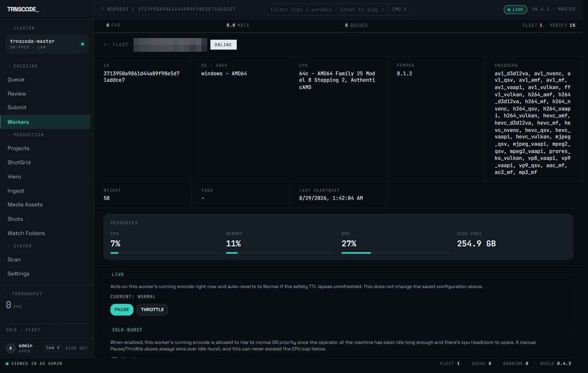Click the DISK FREE value 254.9 GB

(x=476, y=244)
